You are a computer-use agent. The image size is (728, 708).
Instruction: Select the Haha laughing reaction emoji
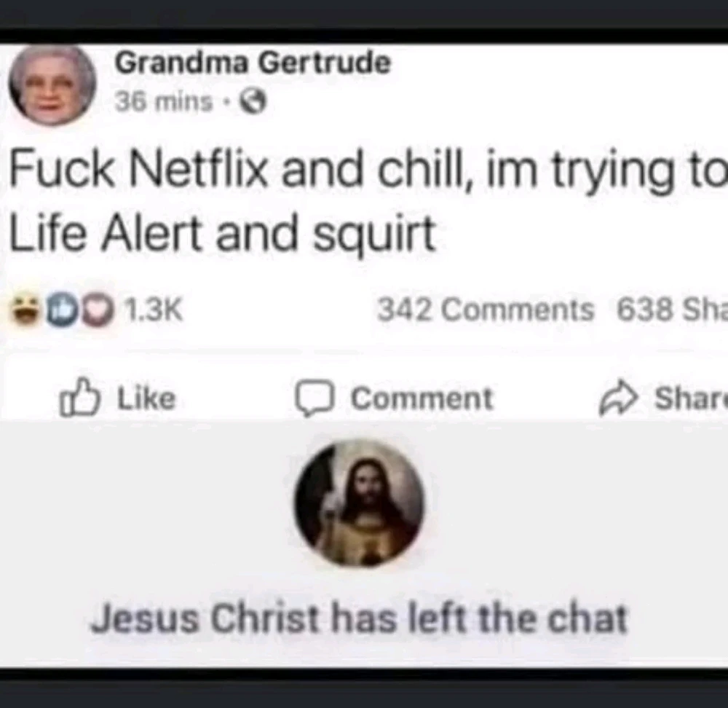(25, 310)
